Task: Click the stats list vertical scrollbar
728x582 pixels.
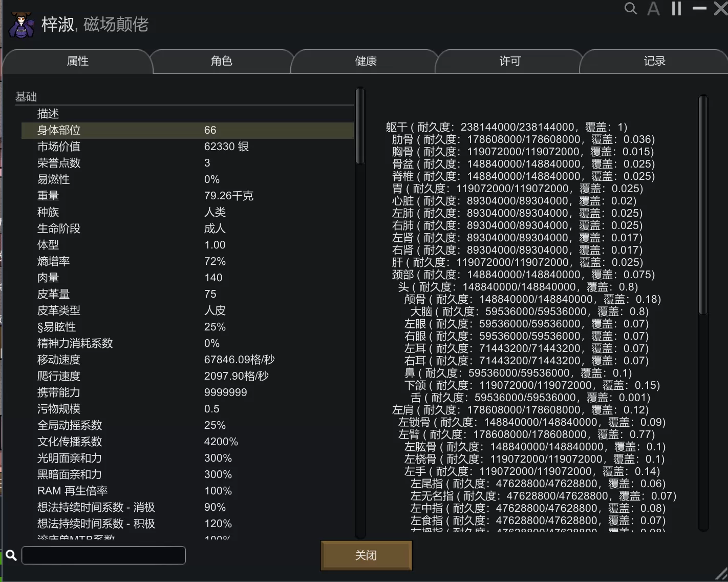Action: [360, 126]
